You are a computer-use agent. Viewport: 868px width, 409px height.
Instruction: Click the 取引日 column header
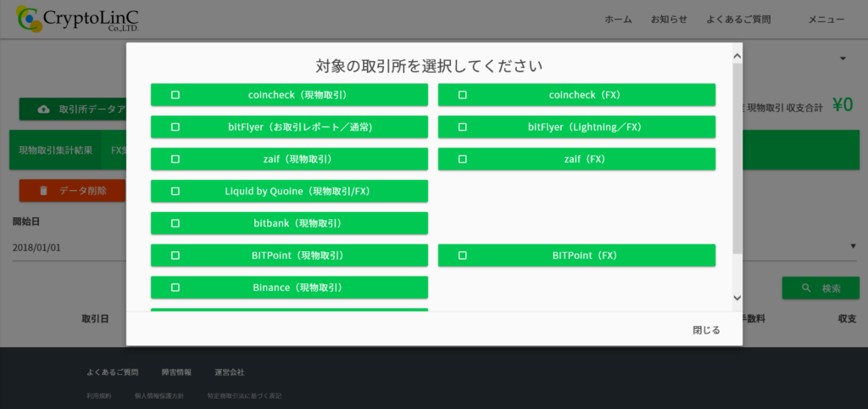(x=95, y=319)
